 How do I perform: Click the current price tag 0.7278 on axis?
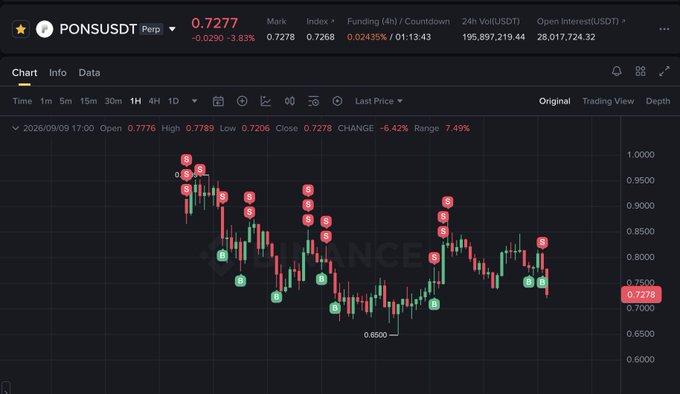point(641,295)
